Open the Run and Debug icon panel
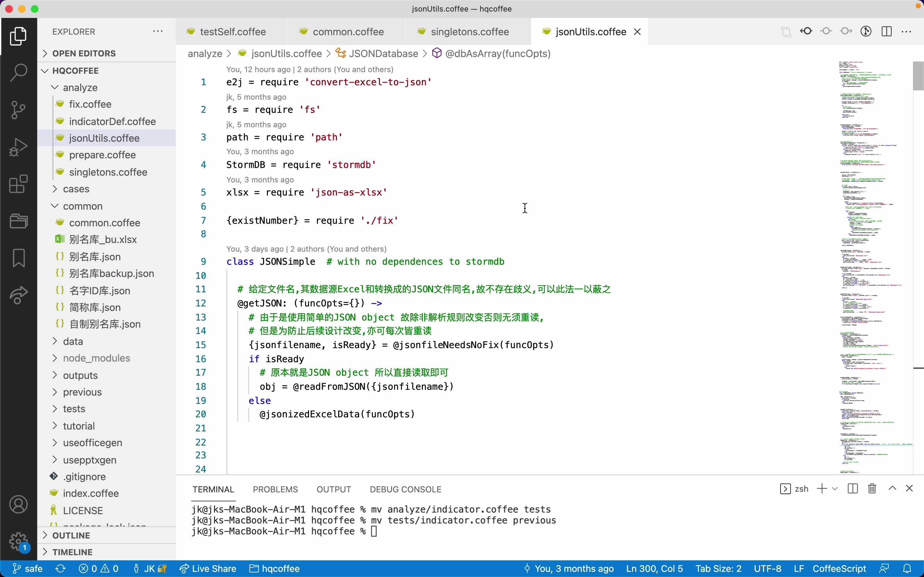Image resolution: width=924 pixels, height=577 pixels. click(x=18, y=146)
